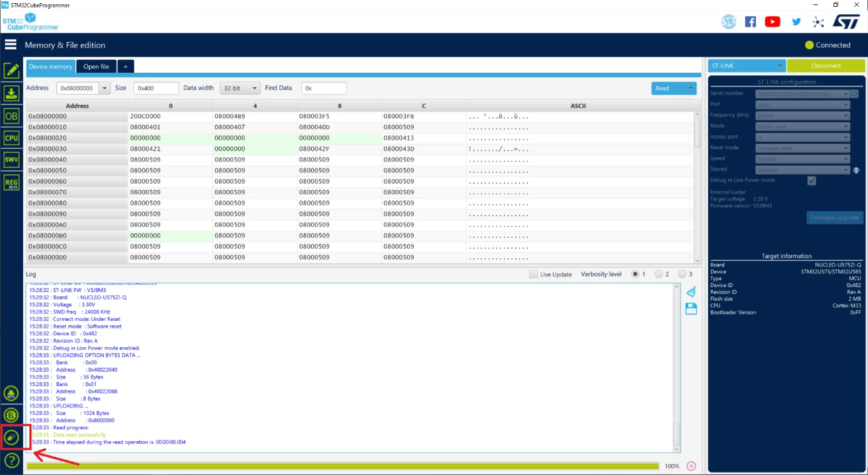Open the Mode Under reset dropdown
The width and height of the screenshot is (868, 475).
point(803,126)
